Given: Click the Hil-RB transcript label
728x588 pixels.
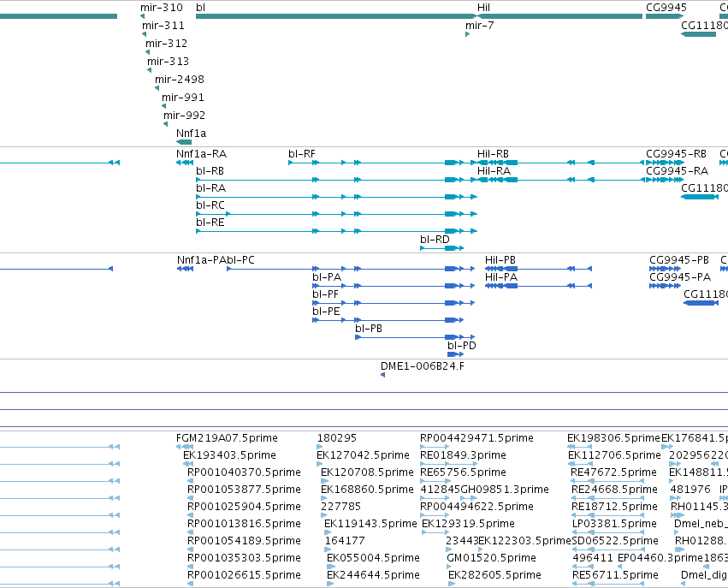Looking at the screenshot, I should 493,154.
